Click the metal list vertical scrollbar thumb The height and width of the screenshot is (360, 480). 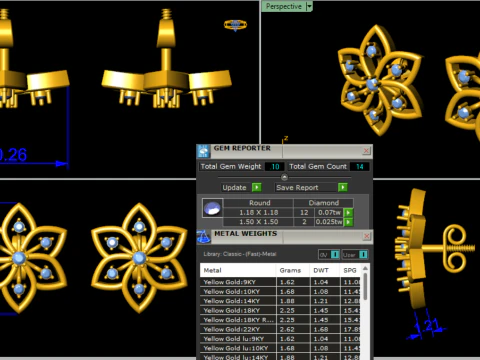point(365,286)
